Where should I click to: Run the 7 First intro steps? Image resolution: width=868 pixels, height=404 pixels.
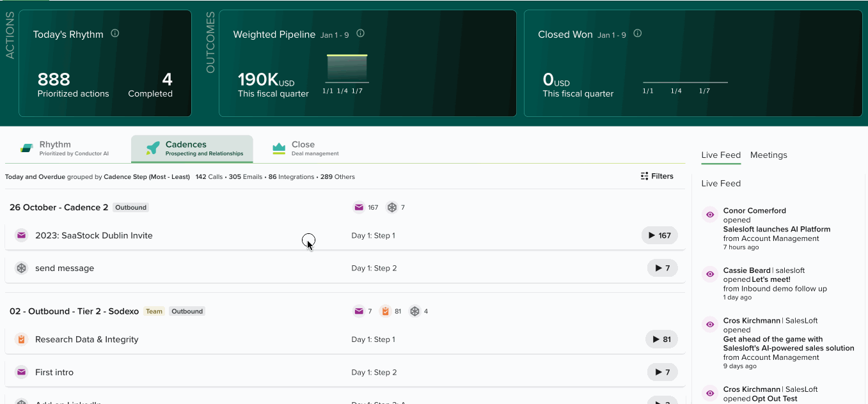[x=662, y=373]
